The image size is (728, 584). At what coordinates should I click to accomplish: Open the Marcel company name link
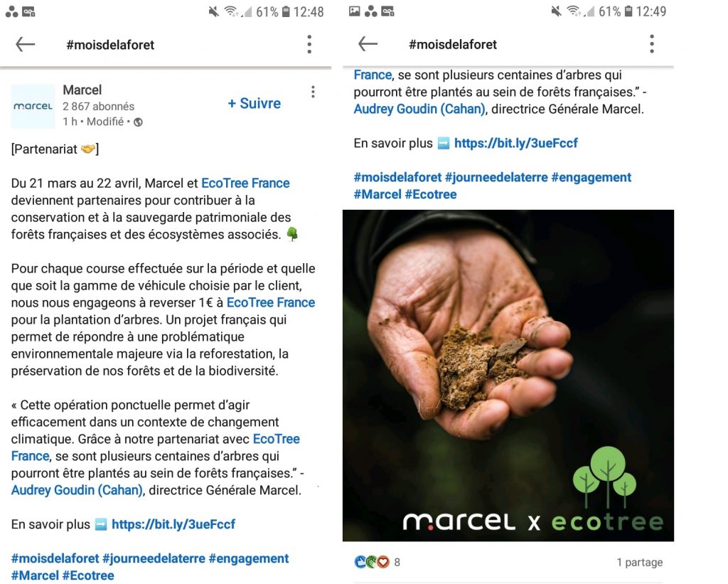pyautogui.click(x=82, y=90)
